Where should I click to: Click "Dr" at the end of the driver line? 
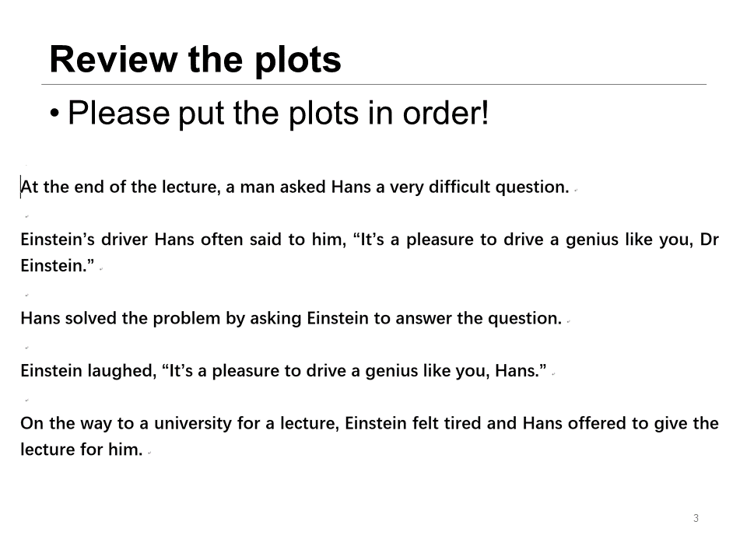708,240
